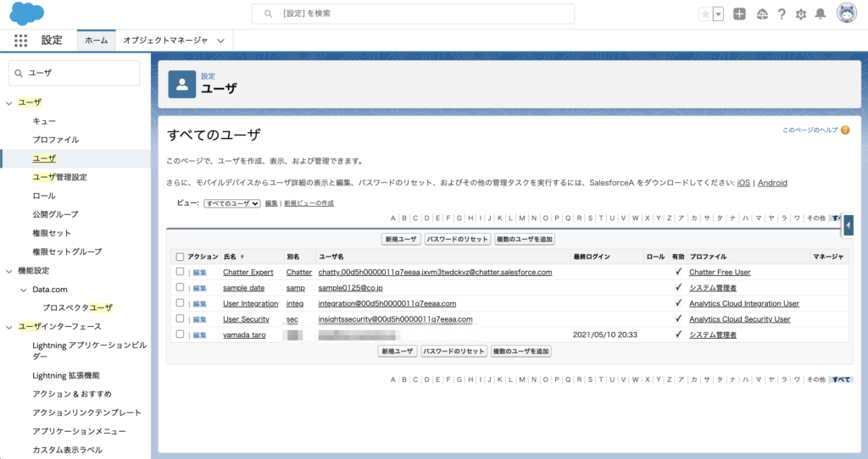Image resolution: width=868 pixels, height=459 pixels.
Task: Open ユーザ管理設定 in the sidebar
Action: point(59,177)
